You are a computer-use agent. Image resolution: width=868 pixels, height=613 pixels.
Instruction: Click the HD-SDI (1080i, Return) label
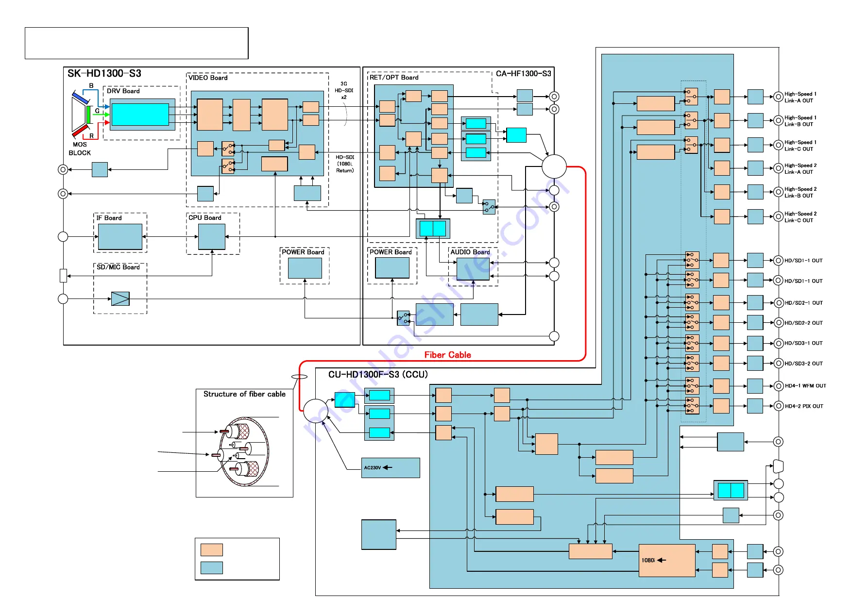345,164
